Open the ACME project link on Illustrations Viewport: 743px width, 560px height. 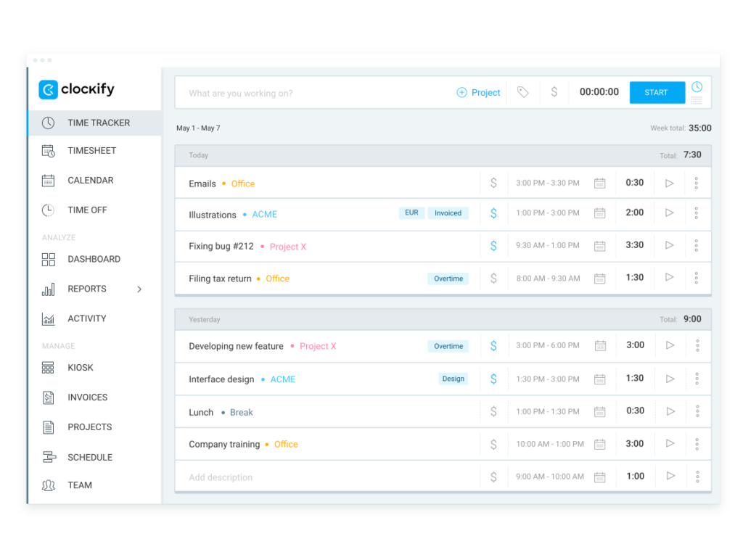(264, 214)
